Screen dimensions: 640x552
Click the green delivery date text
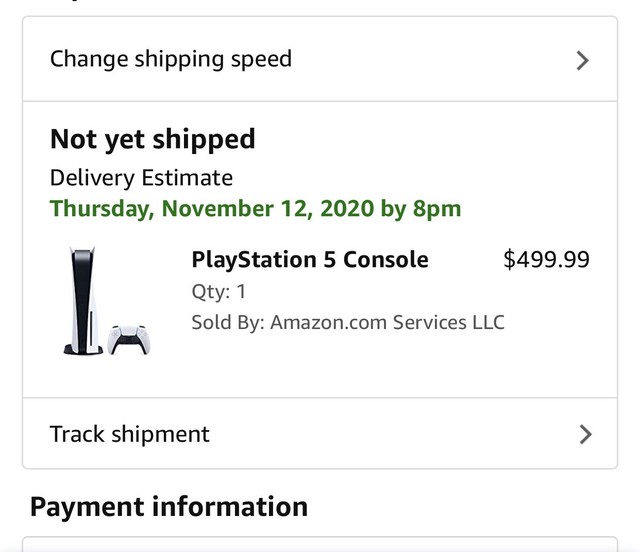pos(255,209)
